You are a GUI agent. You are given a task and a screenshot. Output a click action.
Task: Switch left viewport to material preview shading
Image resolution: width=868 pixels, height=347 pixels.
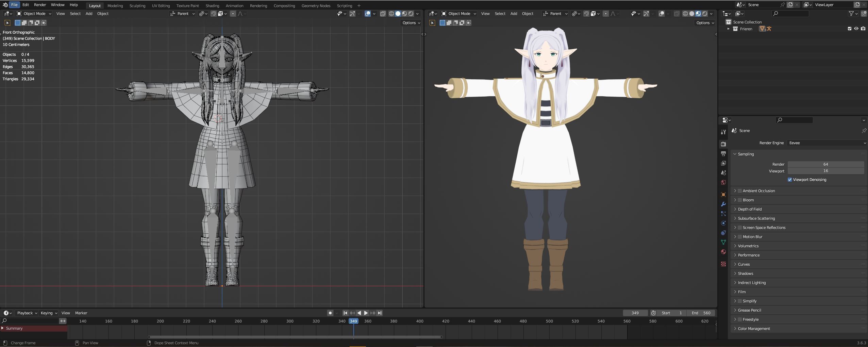(404, 14)
